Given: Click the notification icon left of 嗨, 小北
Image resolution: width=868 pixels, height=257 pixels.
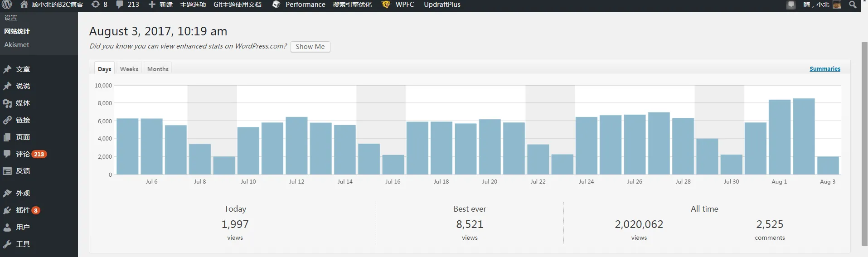Looking at the screenshot, I should 791,5.
